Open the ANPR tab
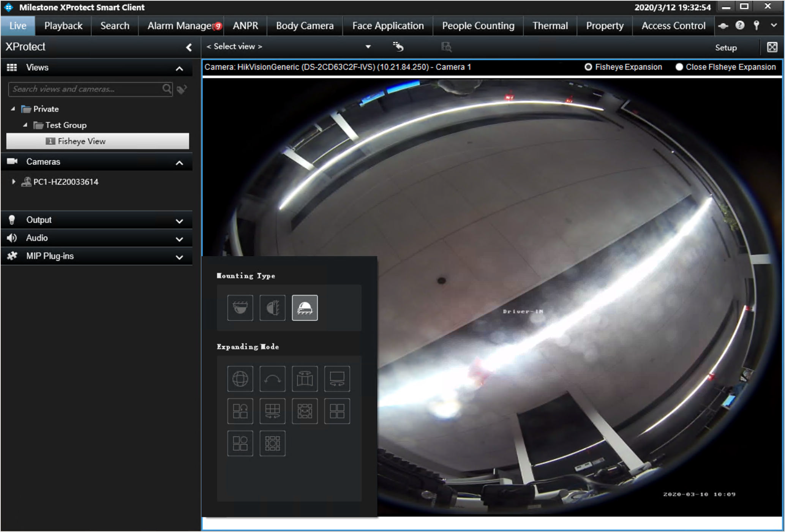Image resolution: width=785 pixels, height=532 pixels. tap(245, 26)
